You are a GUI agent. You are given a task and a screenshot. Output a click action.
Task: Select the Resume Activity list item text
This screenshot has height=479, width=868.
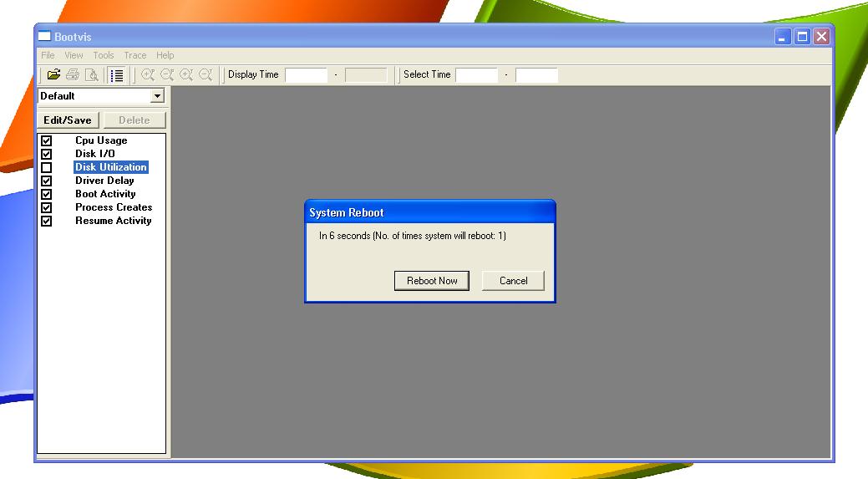click(x=114, y=221)
